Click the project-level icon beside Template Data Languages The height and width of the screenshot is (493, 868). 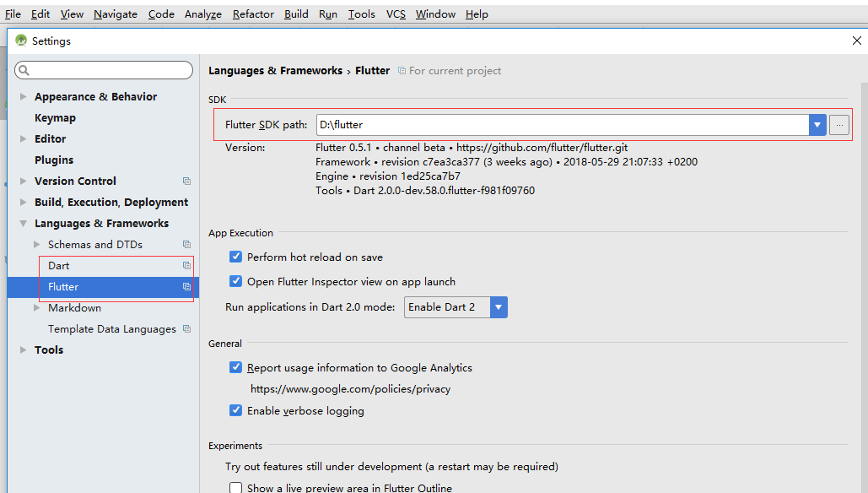click(186, 328)
